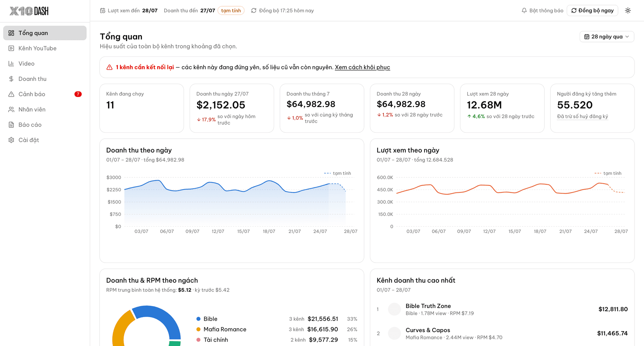This screenshot has width=644, height=346.
Task: Click the red down arrow beside 17,9%
Action: 199,120
